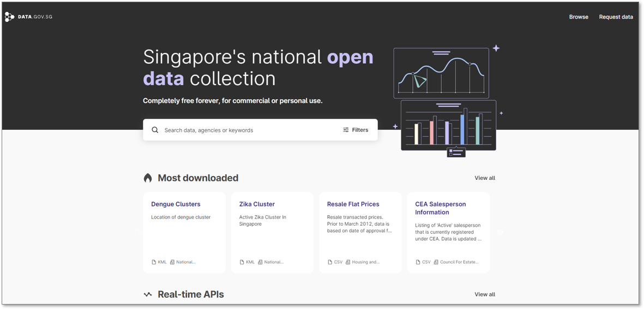Screen dimensions: 644x309
Task: Click 'Resale transacted prices' description text
Action: pyautogui.click(x=360, y=223)
